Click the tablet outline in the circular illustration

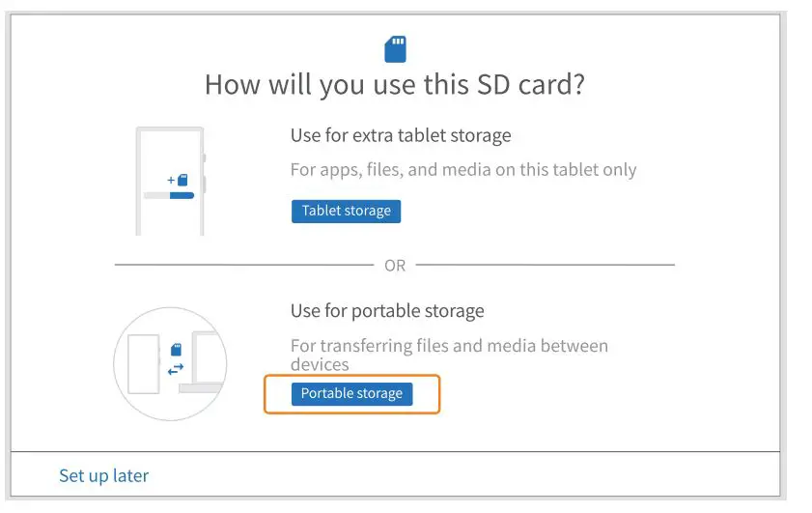142,364
